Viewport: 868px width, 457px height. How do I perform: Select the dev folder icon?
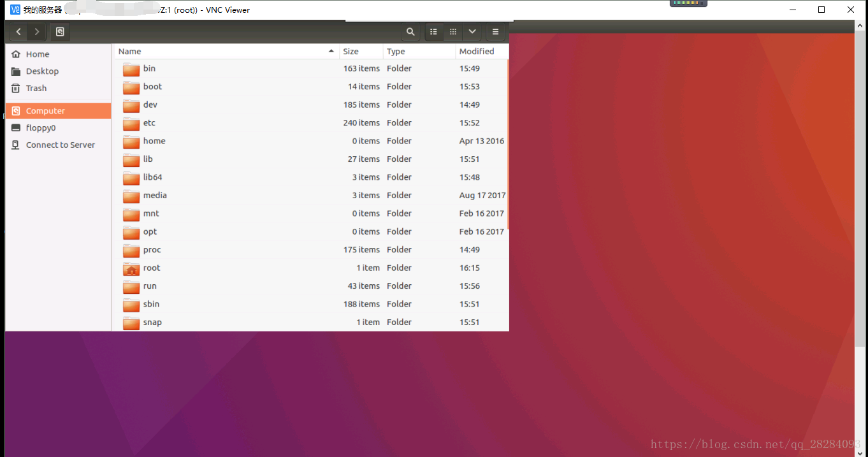pyautogui.click(x=131, y=105)
